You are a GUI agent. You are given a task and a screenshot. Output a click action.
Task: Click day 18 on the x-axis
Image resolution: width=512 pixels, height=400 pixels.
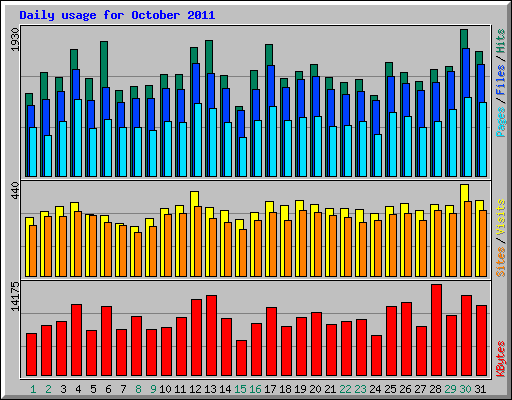coord(285,389)
